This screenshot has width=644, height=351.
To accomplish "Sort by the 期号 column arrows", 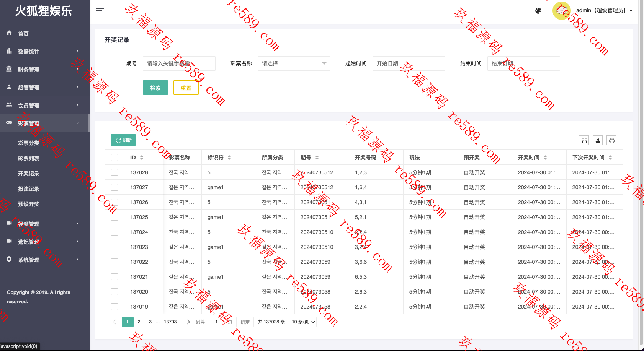I will click(317, 158).
